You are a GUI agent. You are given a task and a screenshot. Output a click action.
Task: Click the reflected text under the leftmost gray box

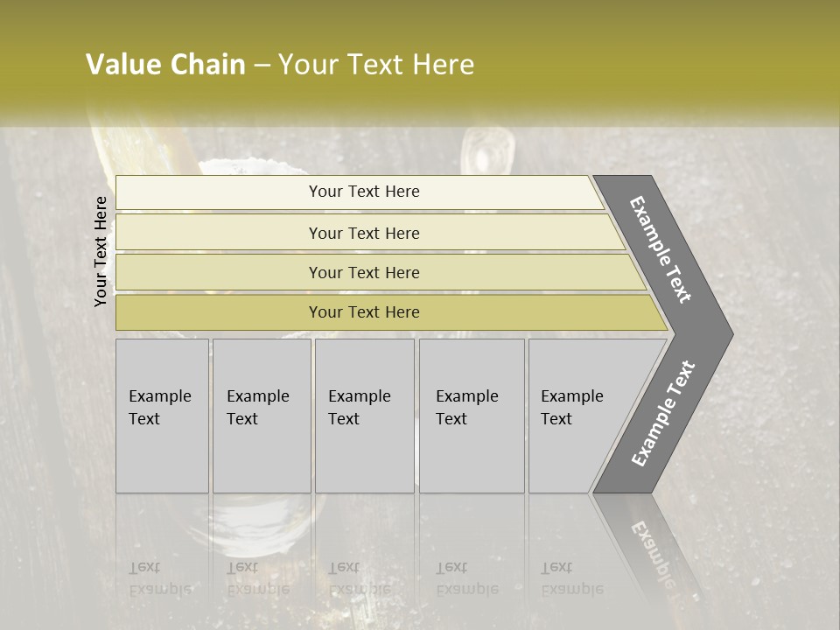pyautogui.click(x=159, y=577)
